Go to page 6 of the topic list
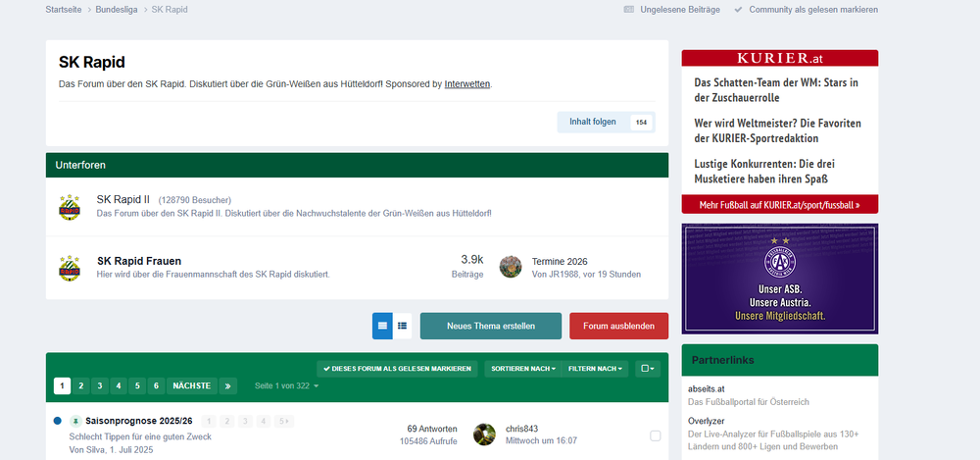This screenshot has width=980, height=460. pos(156,386)
